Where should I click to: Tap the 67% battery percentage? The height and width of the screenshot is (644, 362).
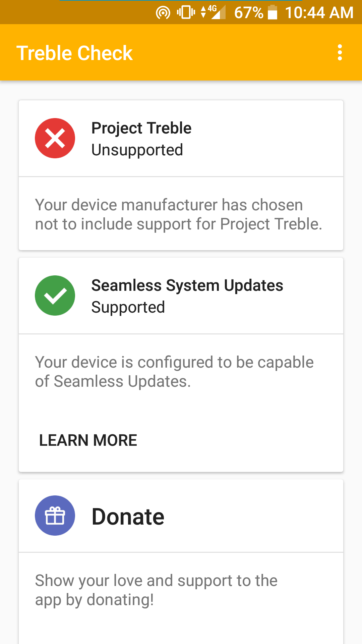click(249, 13)
